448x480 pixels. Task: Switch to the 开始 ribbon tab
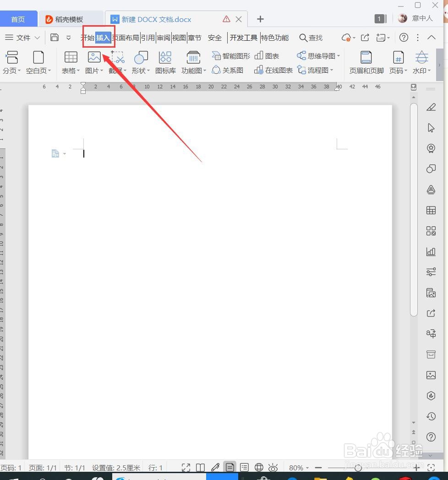click(x=87, y=38)
